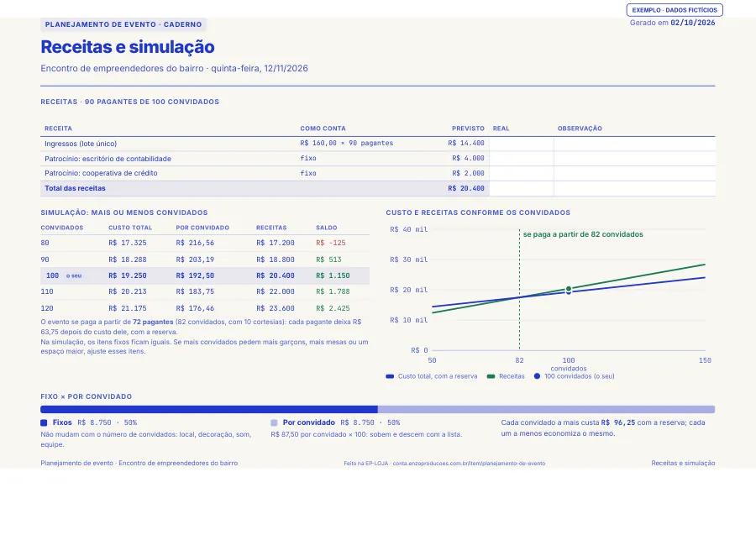Click the heading 'CUSTO E RECEITAS CONFORME OS CONVIDADOS'
This screenshot has width=756, height=535.
point(478,212)
